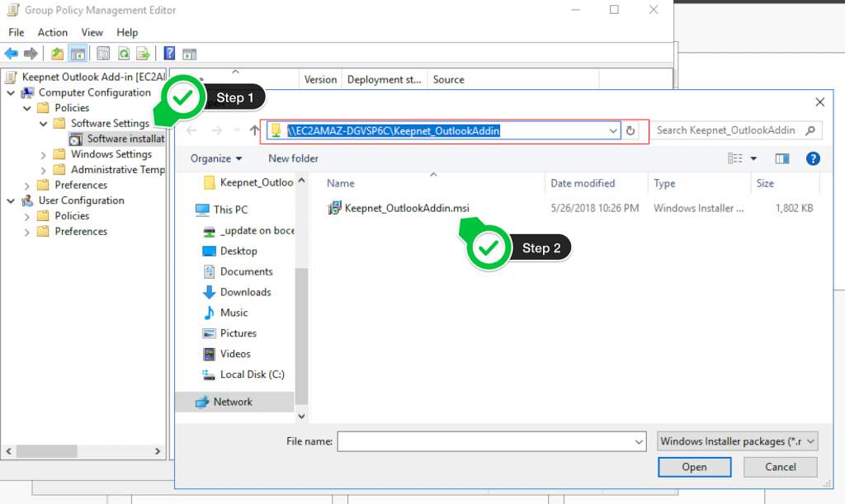Open the View menu
Viewport: 845px width, 504px height.
coord(92,32)
